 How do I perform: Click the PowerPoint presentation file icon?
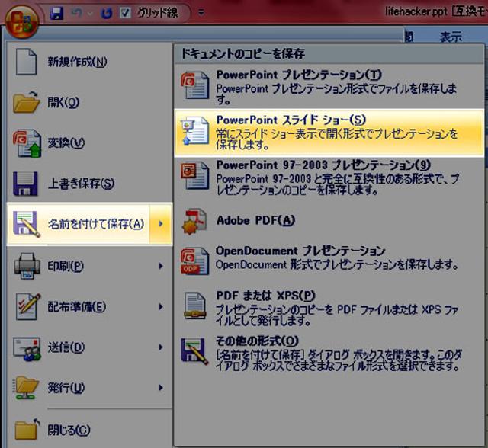195,85
